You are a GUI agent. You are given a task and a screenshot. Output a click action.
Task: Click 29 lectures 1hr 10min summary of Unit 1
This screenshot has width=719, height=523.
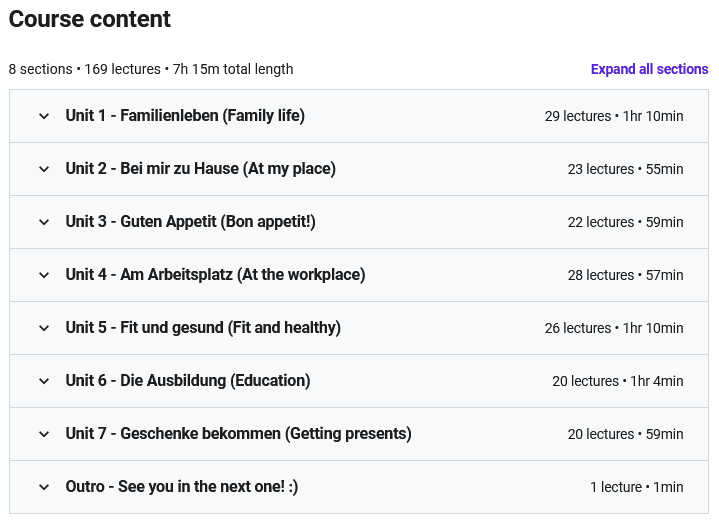[614, 116]
